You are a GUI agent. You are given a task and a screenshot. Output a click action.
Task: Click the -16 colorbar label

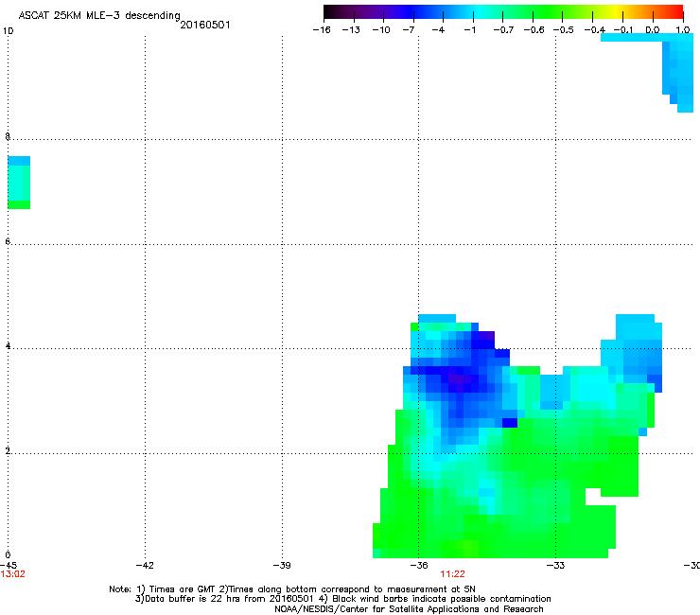322,30
